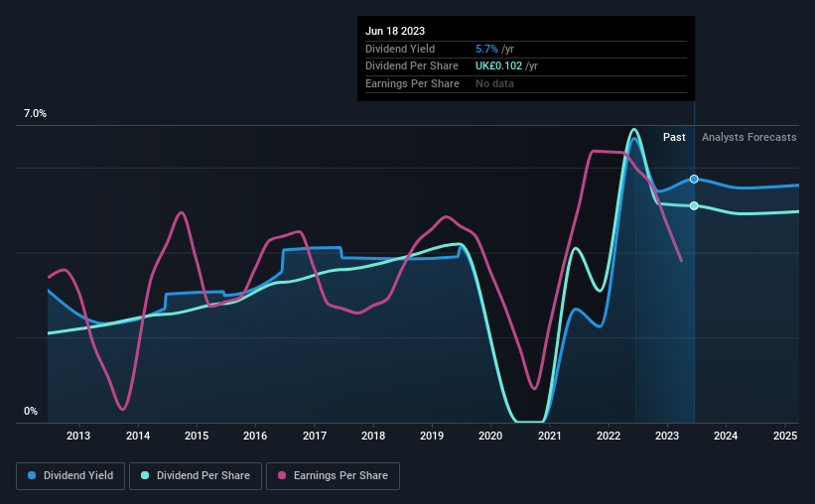The height and width of the screenshot is (504, 815).
Task: Click the Past label on chart
Action: click(674, 137)
